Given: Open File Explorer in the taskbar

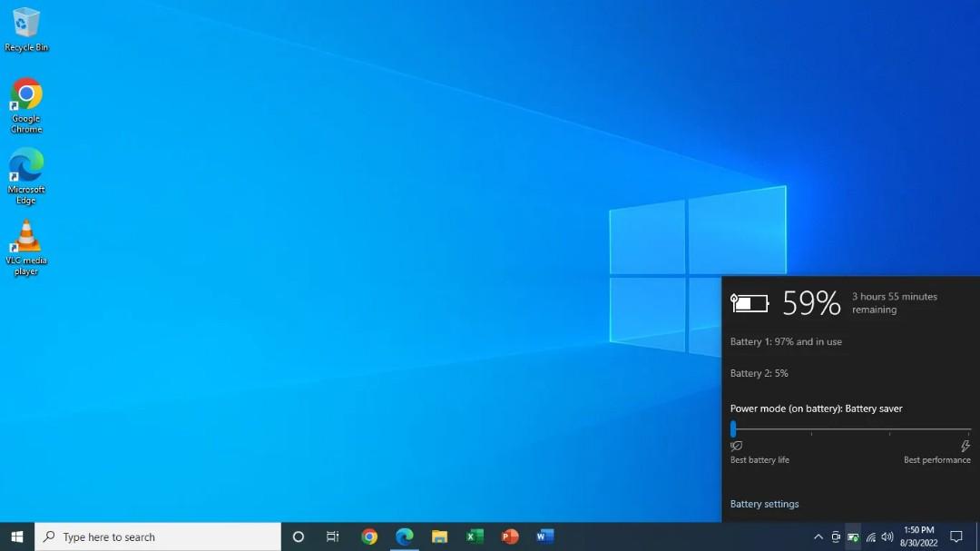Looking at the screenshot, I should (x=439, y=536).
